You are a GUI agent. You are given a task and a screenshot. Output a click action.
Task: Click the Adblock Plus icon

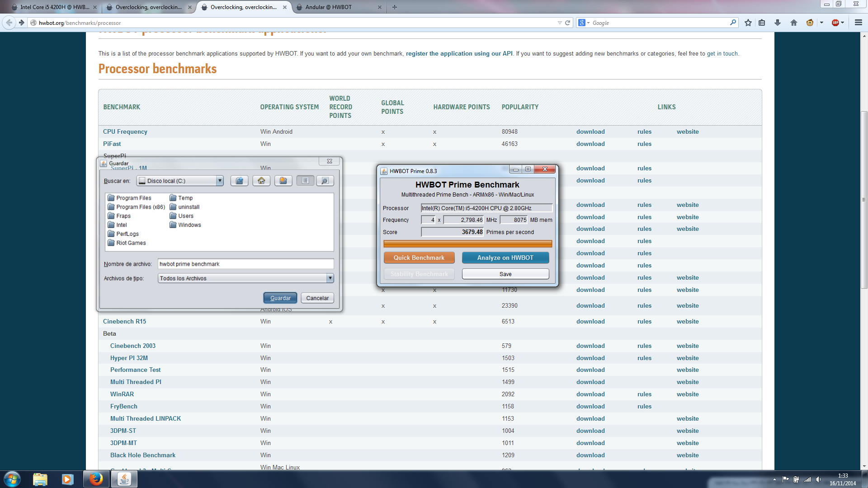(835, 23)
